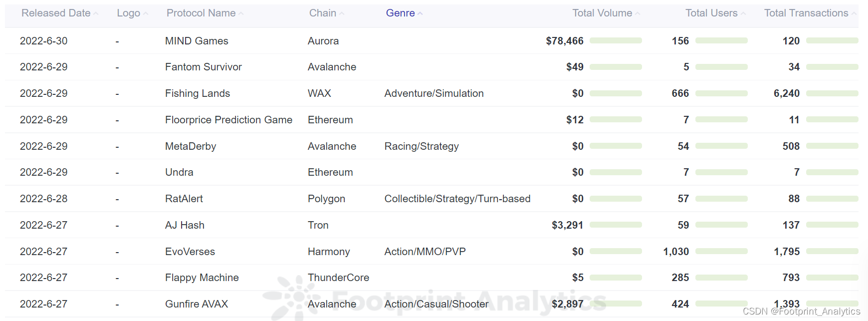Select ThunderCore chain for Flappy Machine
This screenshot has height=321, width=868.
pos(338,278)
